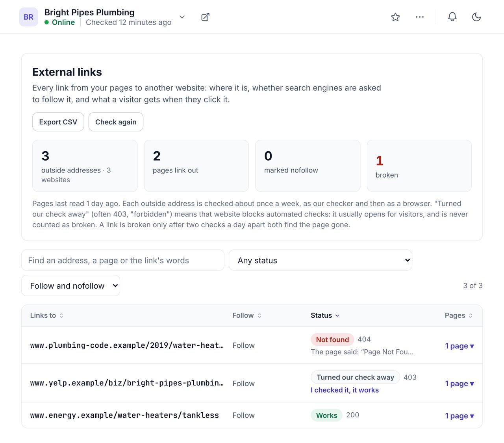
Task: Click the energy.example water-heaters address
Action: coord(124,415)
